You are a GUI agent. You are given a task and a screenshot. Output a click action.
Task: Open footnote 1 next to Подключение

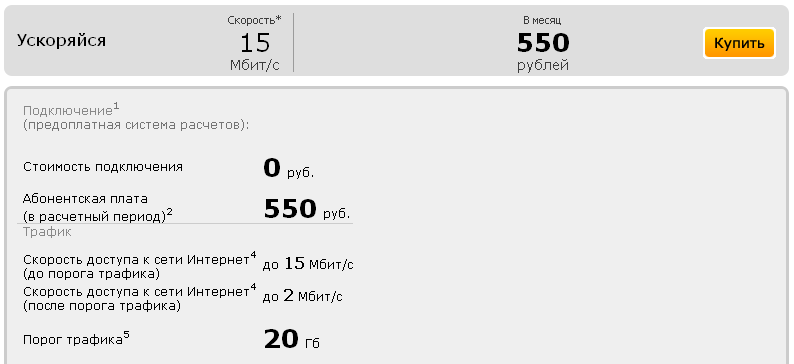(116, 107)
